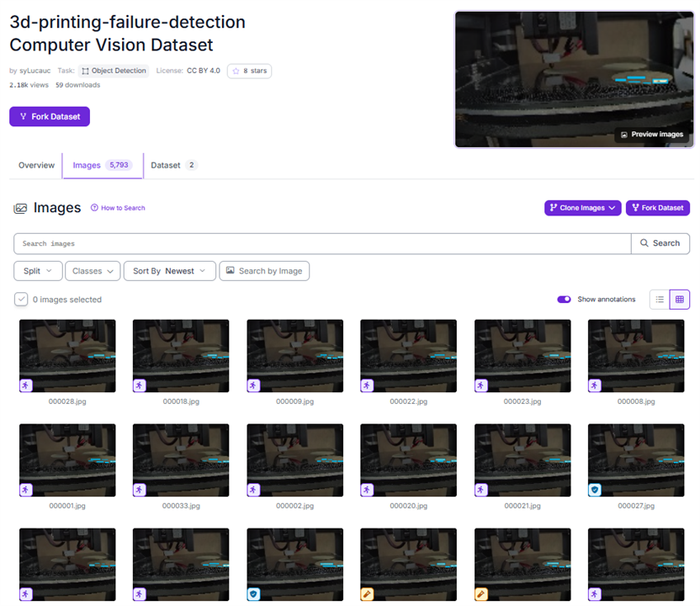Open thumbnail 000023.jpg

pos(522,356)
